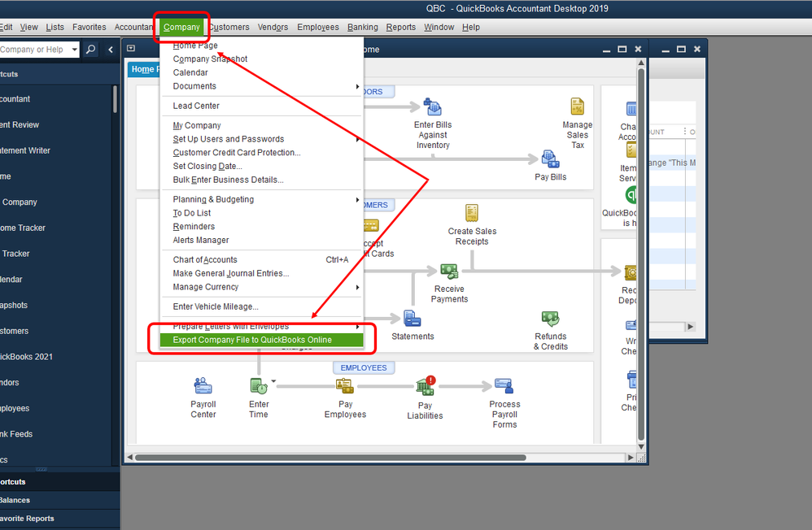Open the Process Payroll Forms icon
This screenshot has height=530, width=812.
504,386
